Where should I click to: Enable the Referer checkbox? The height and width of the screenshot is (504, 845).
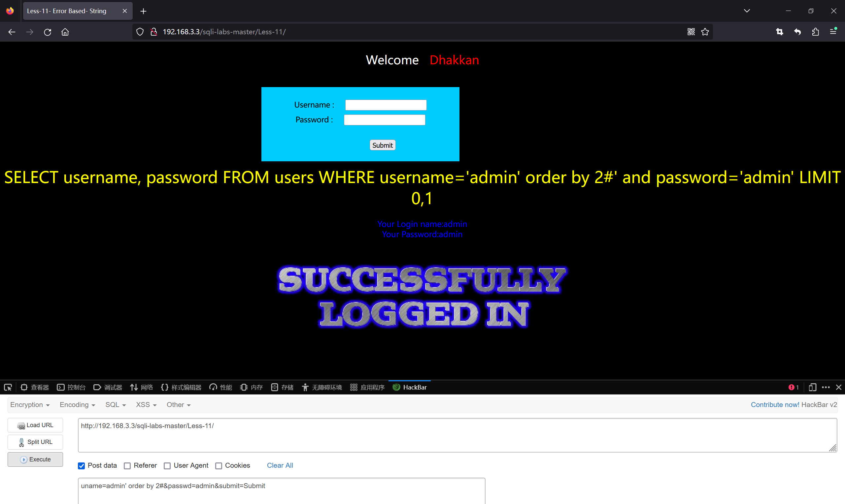tap(127, 466)
